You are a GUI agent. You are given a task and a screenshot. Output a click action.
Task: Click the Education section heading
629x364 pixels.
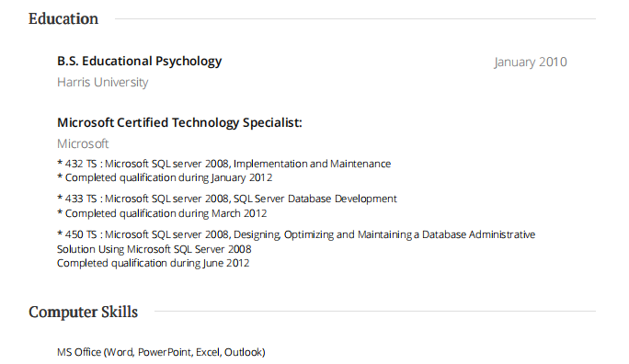[x=63, y=18]
